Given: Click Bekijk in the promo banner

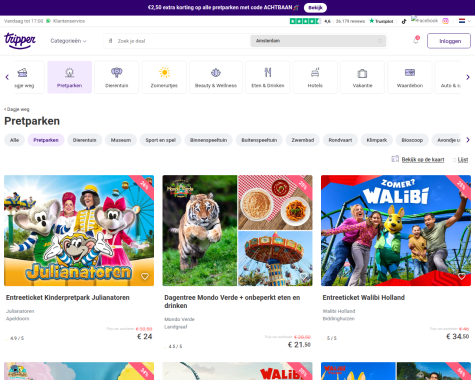Looking at the screenshot, I should [315, 7].
